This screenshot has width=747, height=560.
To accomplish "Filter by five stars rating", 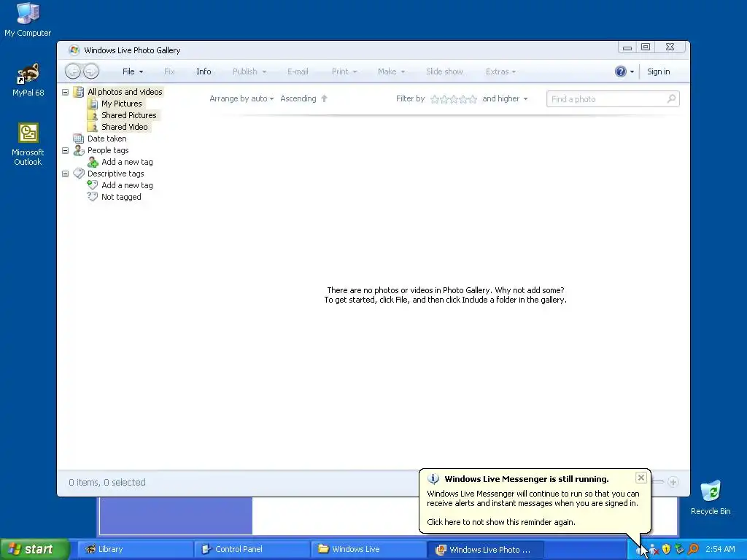I will (473, 99).
